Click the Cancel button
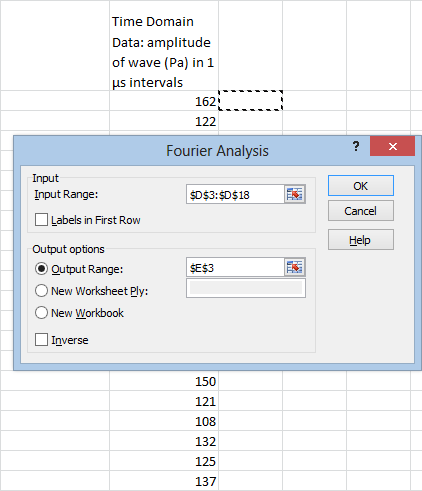422x491 pixels. [361, 211]
